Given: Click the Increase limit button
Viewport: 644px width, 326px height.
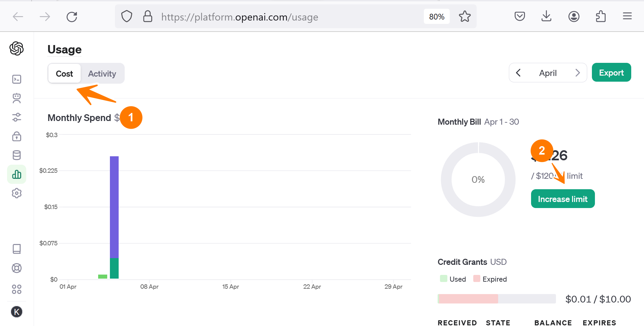Looking at the screenshot, I should tap(563, 199).
